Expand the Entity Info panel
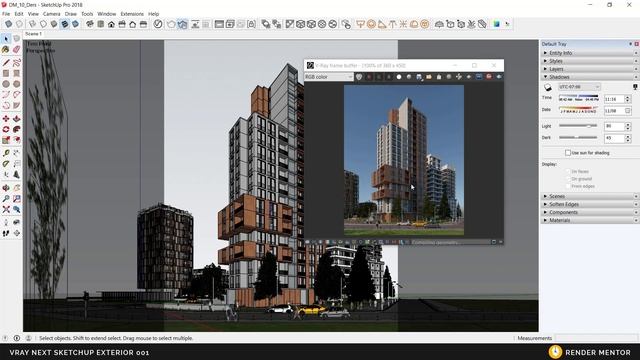 click(x=589, y=53)
